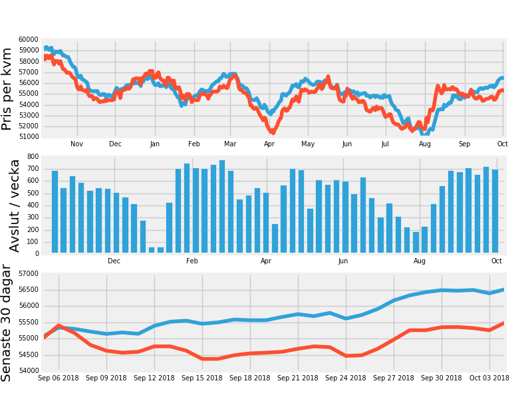Pick the 'Oct 03 2018' date label
This screenshot has width=532, height=399.
[489, 378]
